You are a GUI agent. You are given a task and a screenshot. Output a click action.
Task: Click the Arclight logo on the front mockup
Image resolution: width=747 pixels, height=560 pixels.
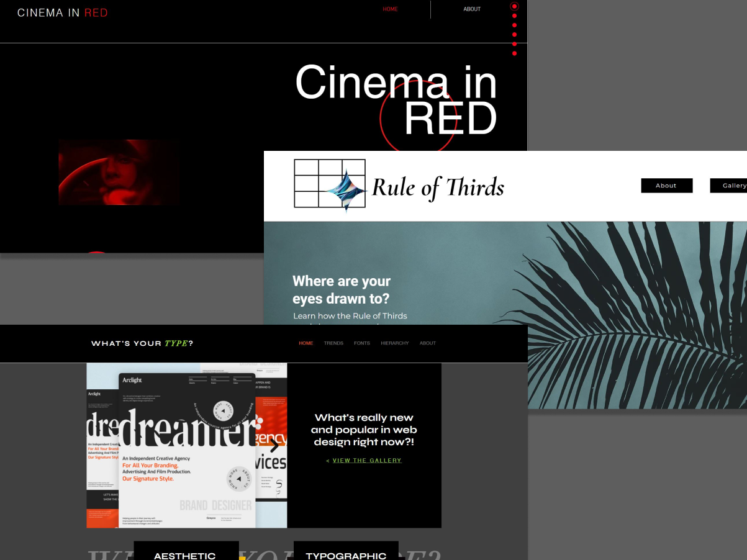(x=132, y=380)
